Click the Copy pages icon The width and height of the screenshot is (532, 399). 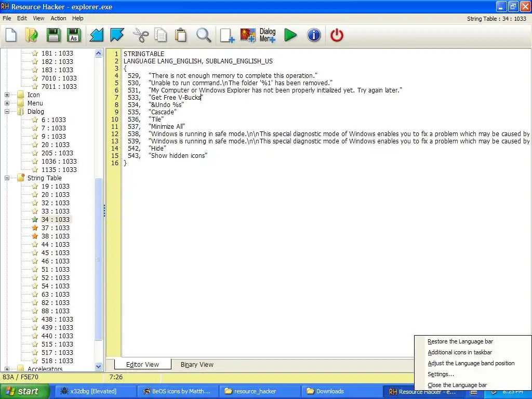(x=161, y=35)
